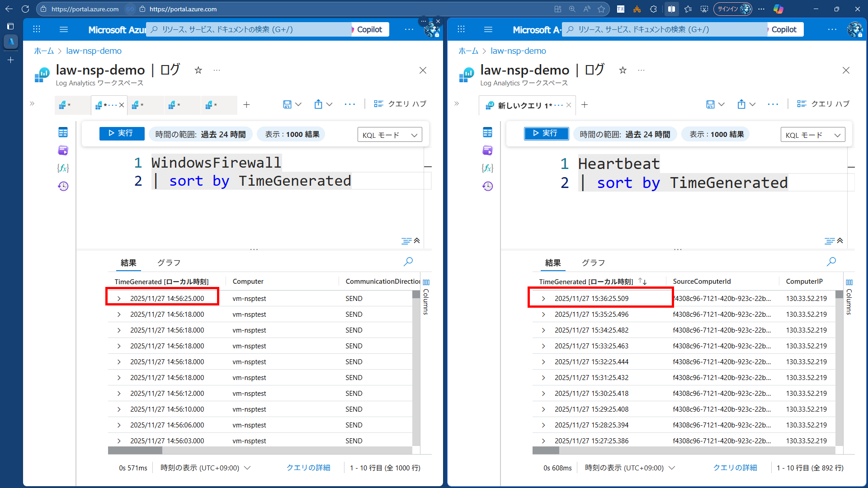Select the 新しいクエリ 1 tab
The height and width of the screenshot is (488, 868).
[524, 105]
